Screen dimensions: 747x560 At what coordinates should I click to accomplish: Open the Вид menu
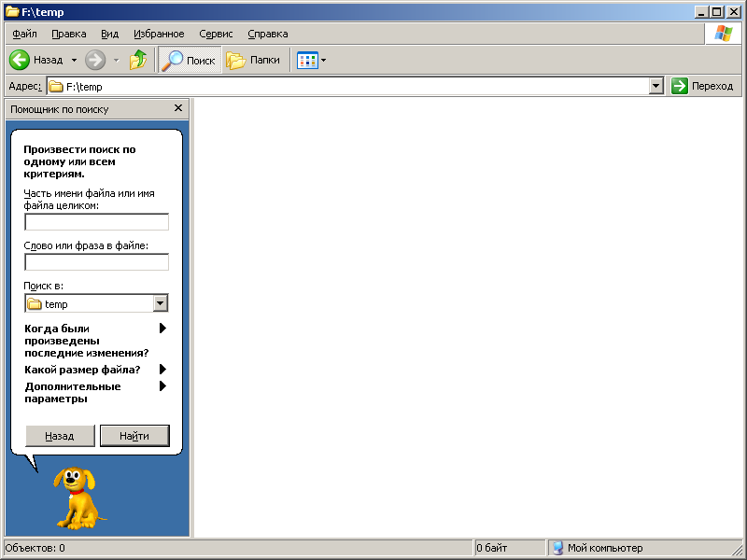coord(109,34)
